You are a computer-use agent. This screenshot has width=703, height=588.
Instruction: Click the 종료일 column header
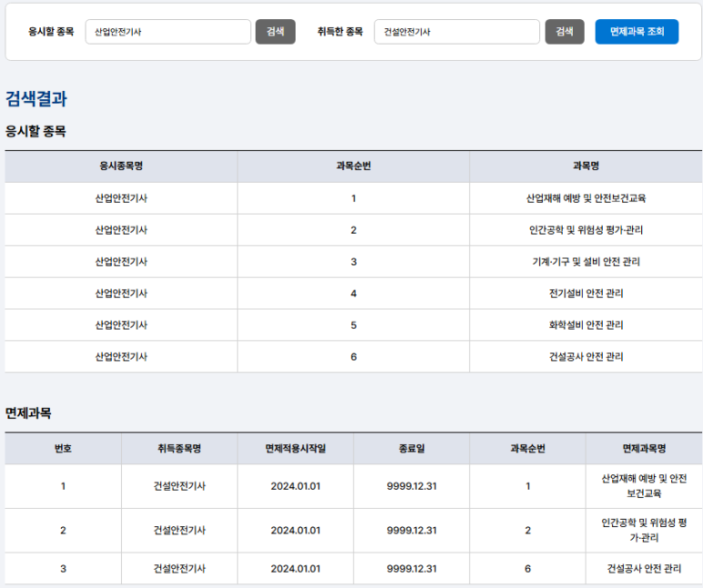click(x=411, y=448)
